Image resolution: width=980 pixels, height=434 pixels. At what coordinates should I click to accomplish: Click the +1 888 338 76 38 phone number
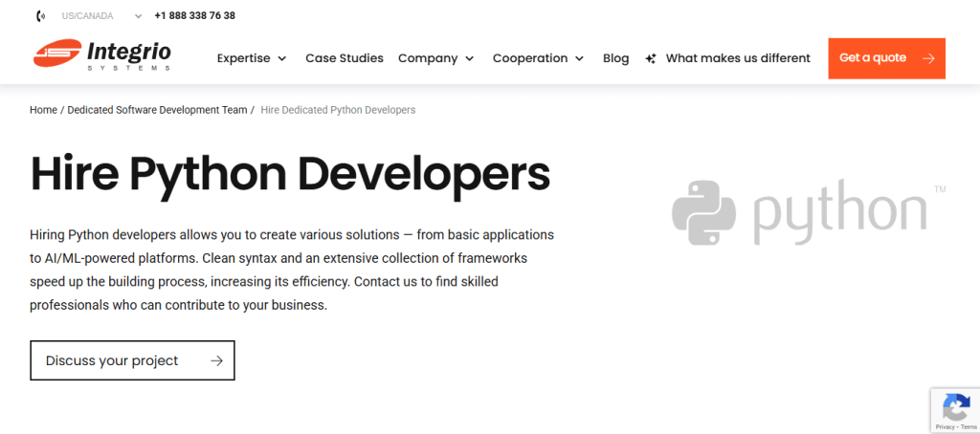pyautogui.click(x=194, y=16)
